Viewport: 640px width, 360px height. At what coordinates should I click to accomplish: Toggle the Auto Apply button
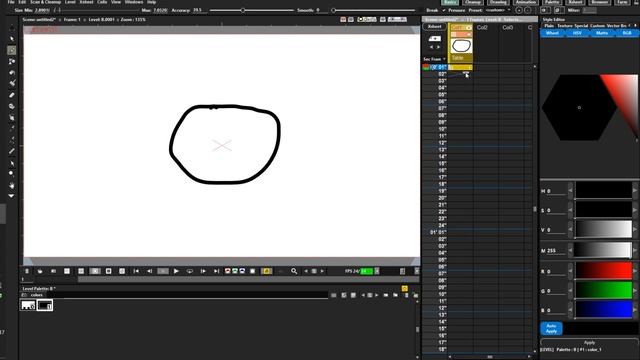(x=551, y=329)
